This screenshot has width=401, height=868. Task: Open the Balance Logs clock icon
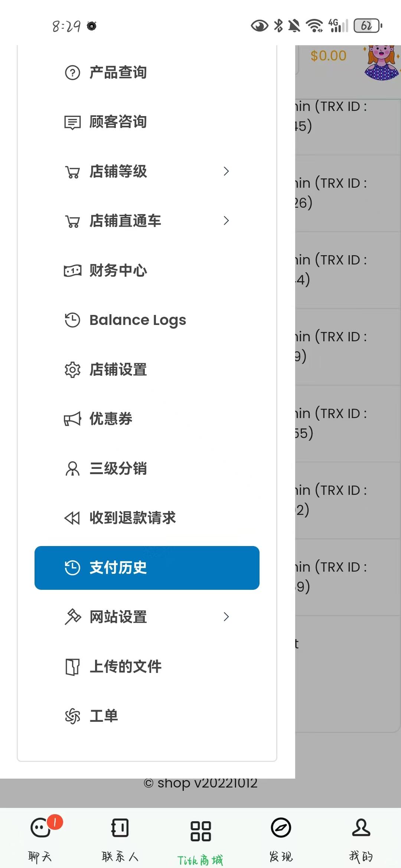point(72,320)
